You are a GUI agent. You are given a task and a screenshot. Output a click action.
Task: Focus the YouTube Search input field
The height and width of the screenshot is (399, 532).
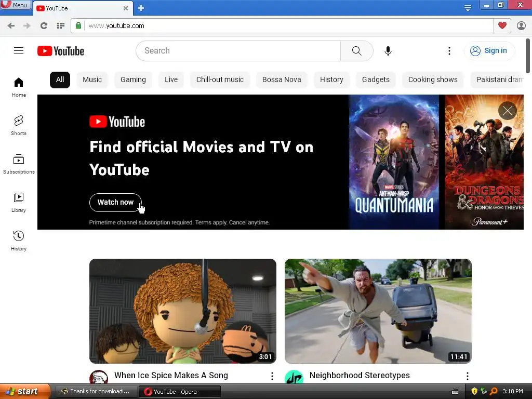(238, 51)
